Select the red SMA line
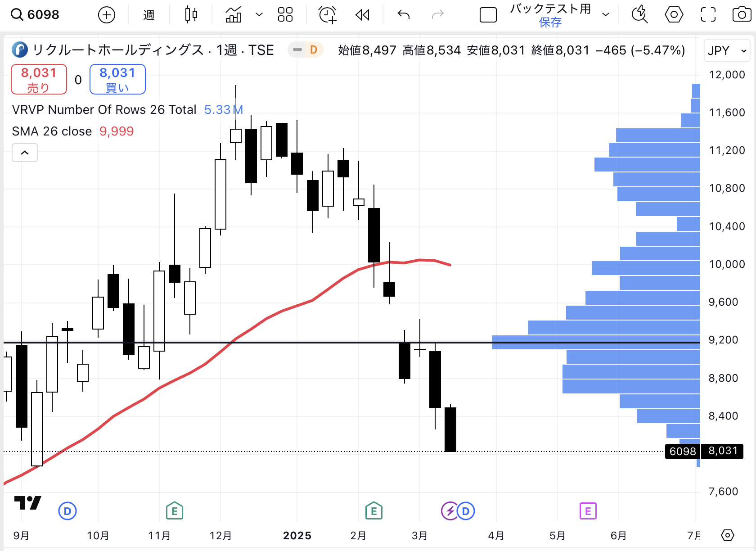 point(265,319)
